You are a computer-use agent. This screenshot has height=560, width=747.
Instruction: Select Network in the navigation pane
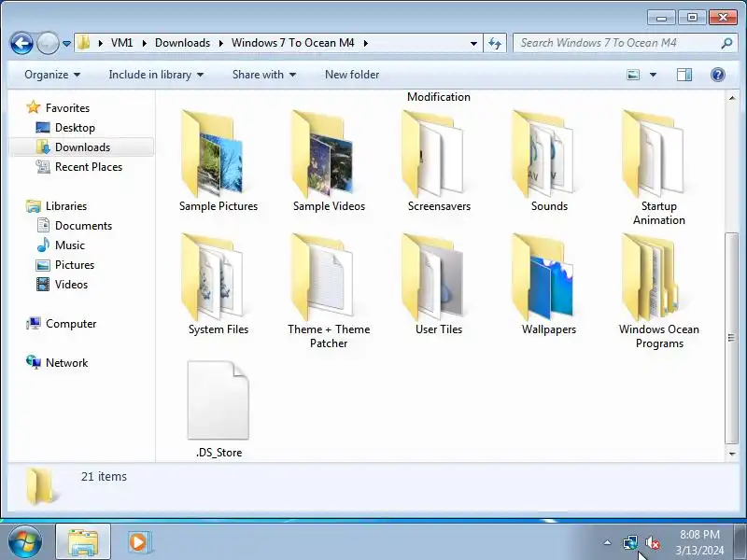[66, 363]
